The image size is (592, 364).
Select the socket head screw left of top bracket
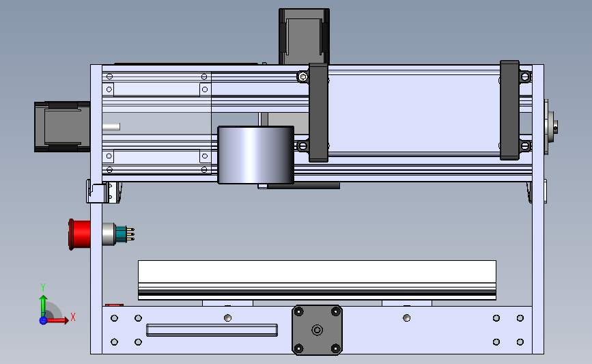coord(302,77)
